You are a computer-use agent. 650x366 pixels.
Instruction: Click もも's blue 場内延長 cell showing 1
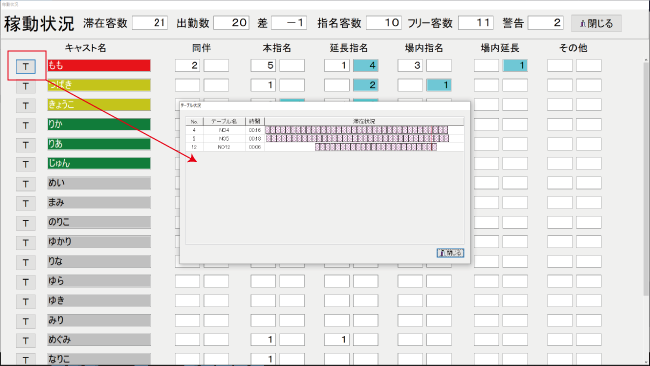pyautogui.click(x=515, y=65)
